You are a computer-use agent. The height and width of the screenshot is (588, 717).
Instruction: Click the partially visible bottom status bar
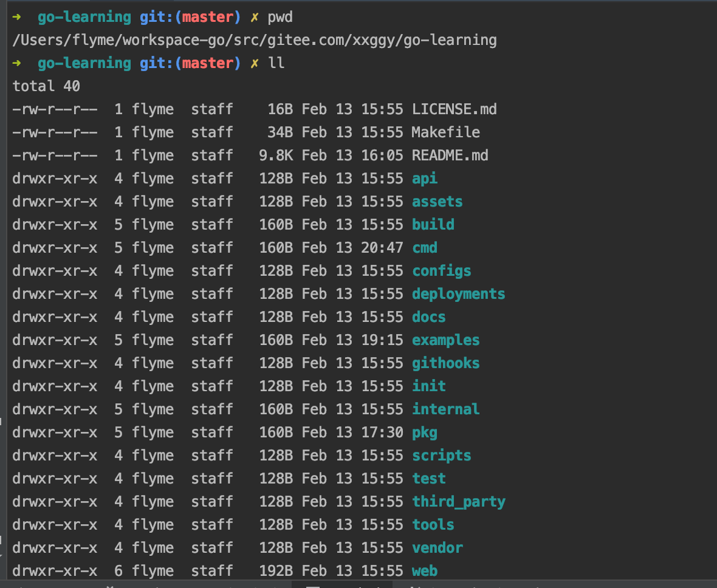[x=358, y=585]
